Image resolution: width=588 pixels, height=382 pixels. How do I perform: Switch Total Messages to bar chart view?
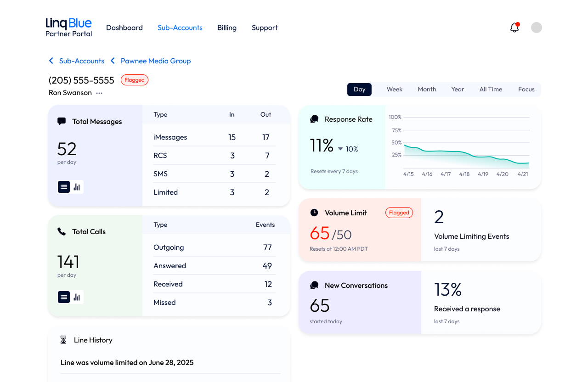77,187
